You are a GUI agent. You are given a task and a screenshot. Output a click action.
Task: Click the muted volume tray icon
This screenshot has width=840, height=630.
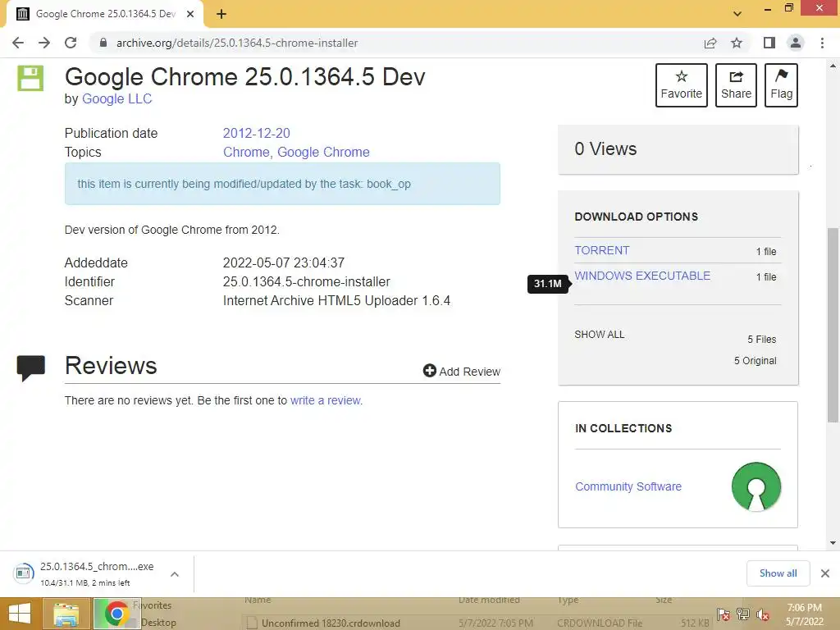(763, 614)
